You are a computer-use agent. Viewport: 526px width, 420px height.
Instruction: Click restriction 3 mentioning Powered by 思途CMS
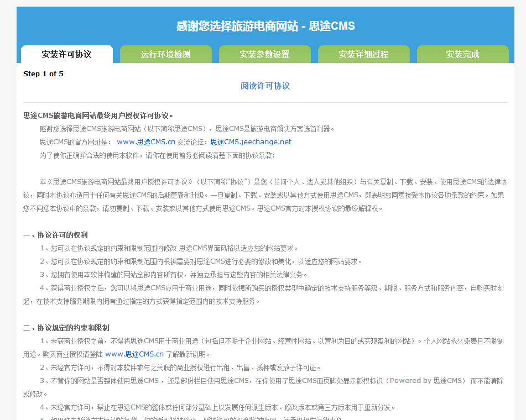click(x=263, y=387)
